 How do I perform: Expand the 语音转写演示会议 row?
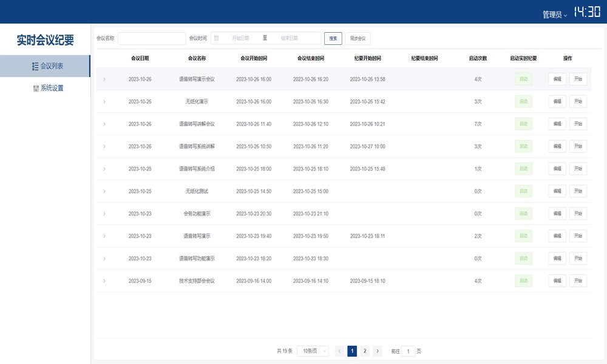(104, 79)
